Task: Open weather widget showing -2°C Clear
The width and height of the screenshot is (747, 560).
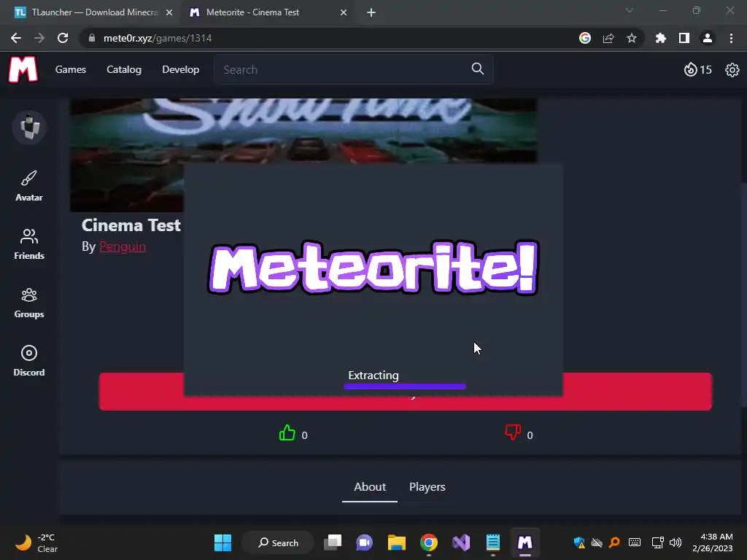Action: [36, 542]
